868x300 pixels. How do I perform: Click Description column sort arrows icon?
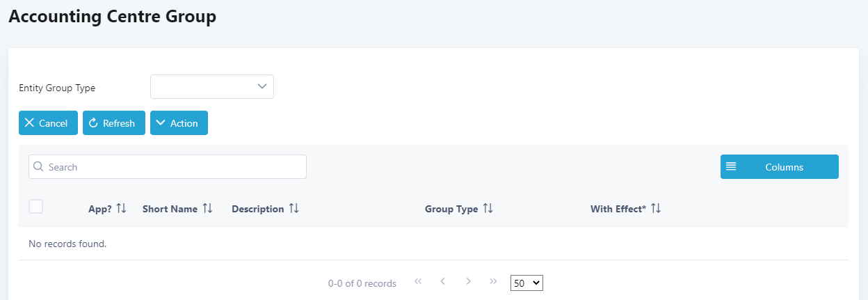pos(294,209)
